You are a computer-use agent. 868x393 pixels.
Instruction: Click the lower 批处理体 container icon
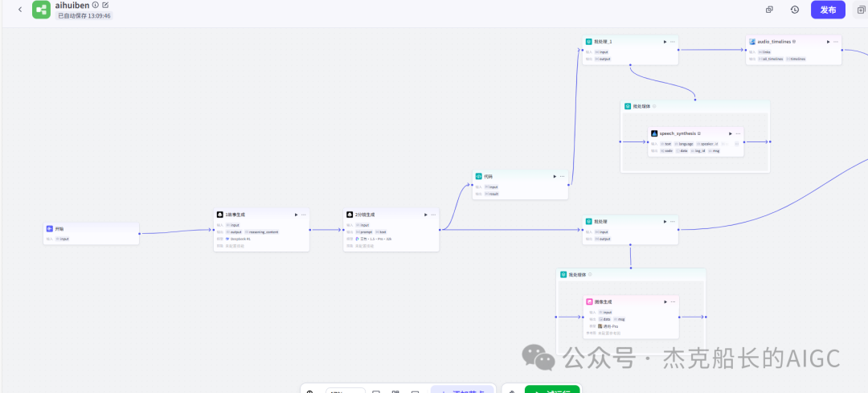tap(563, 275)
